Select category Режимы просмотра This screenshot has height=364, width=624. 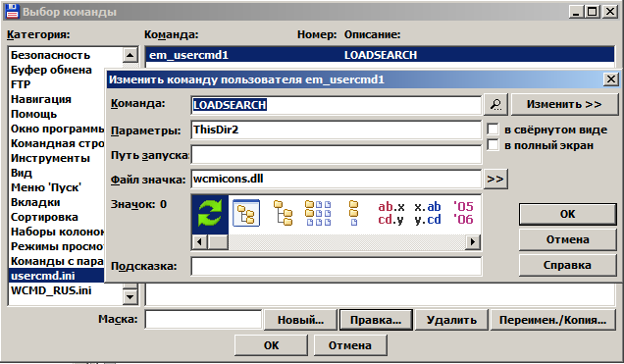(x=57, y=246)
